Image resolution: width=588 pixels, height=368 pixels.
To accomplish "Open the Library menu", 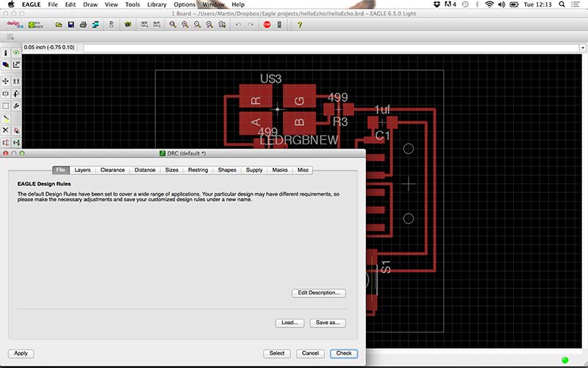I will click(157, 4).
